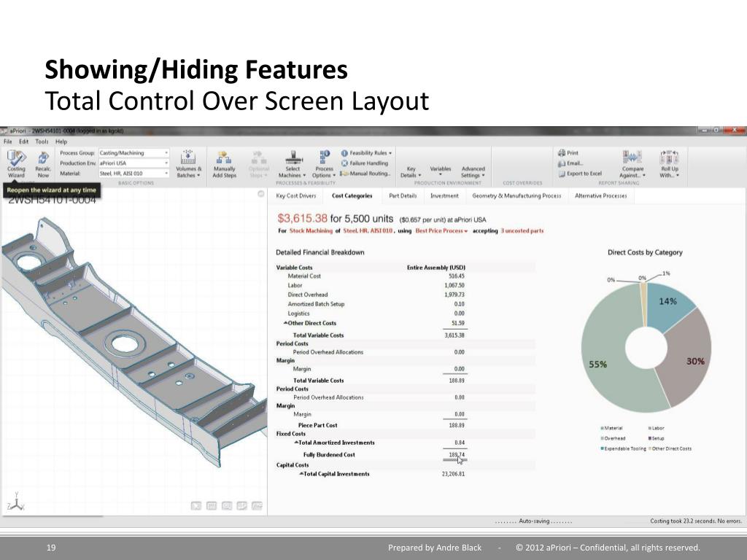
Task: Click the Material Cost value 516.45
Action: pos(457,276)
